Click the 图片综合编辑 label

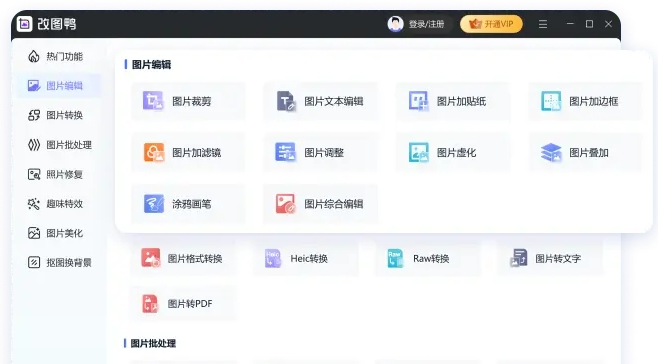click(x=334, y=204)
